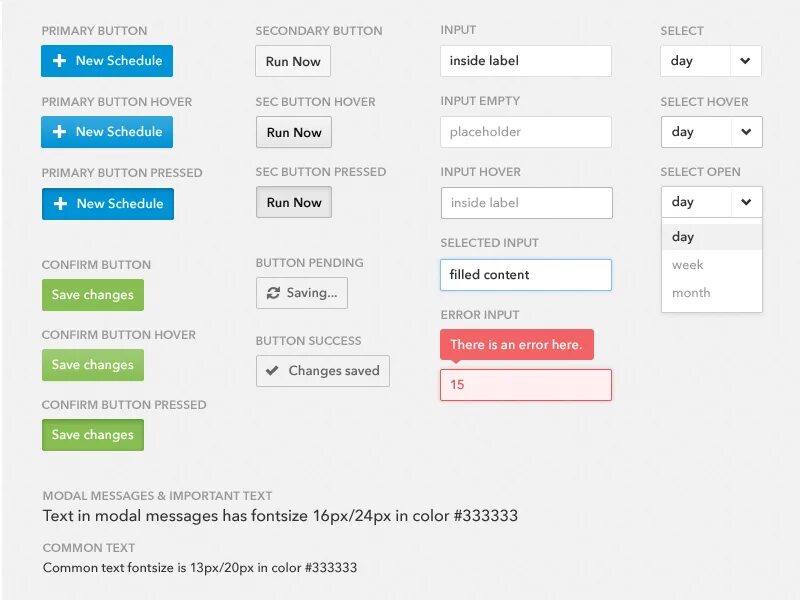The image size is (800, 600).
Task: Click the plus icon in the Primary Button Pressed example
Action: [60, 204]
